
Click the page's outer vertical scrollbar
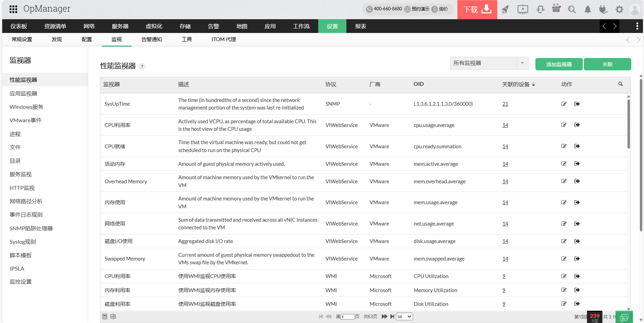641,155
